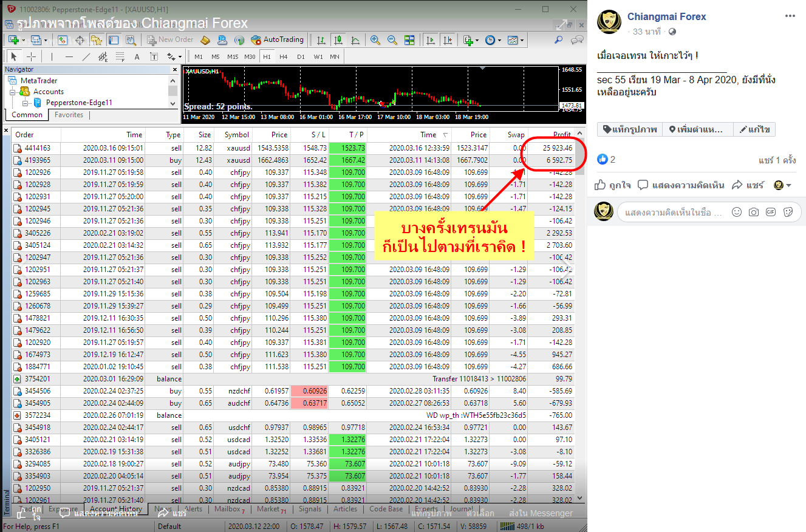The image size is (806, 532).
Task: Click the search magnifier icon in toolbar
Action: [559, 40]
